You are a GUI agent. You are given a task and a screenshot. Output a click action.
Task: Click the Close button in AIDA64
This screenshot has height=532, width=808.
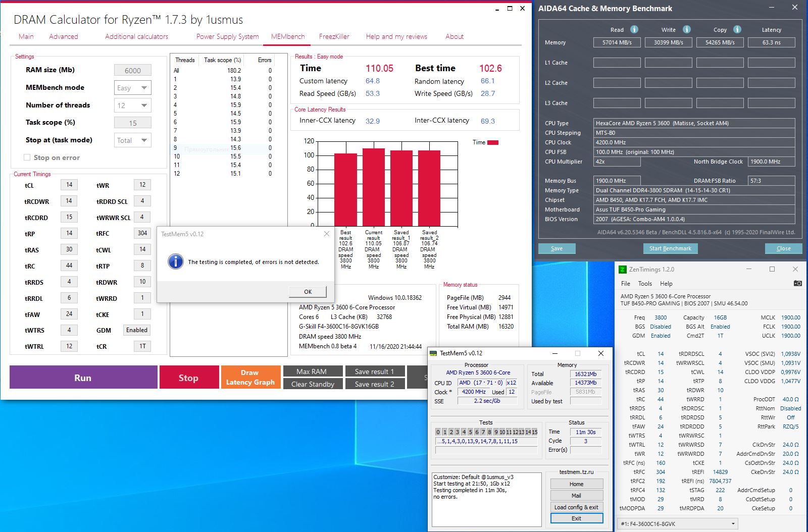tap(783, 248)
